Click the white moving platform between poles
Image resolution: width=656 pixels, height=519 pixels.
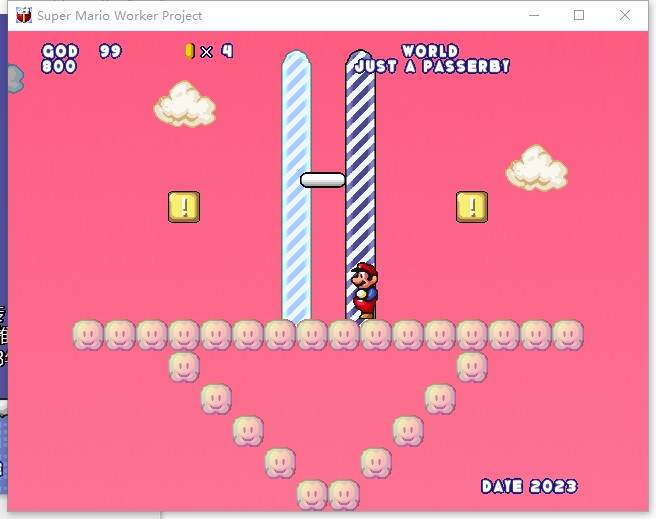point(323,180)
